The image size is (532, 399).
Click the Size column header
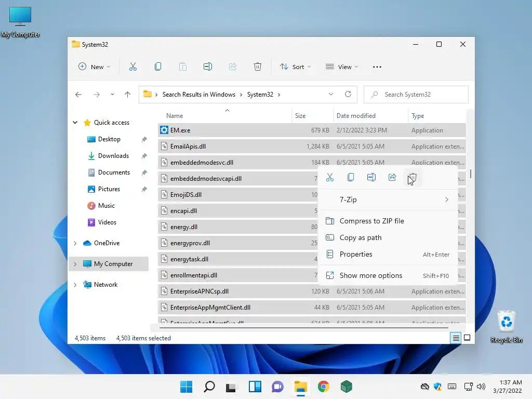(312, 116)
